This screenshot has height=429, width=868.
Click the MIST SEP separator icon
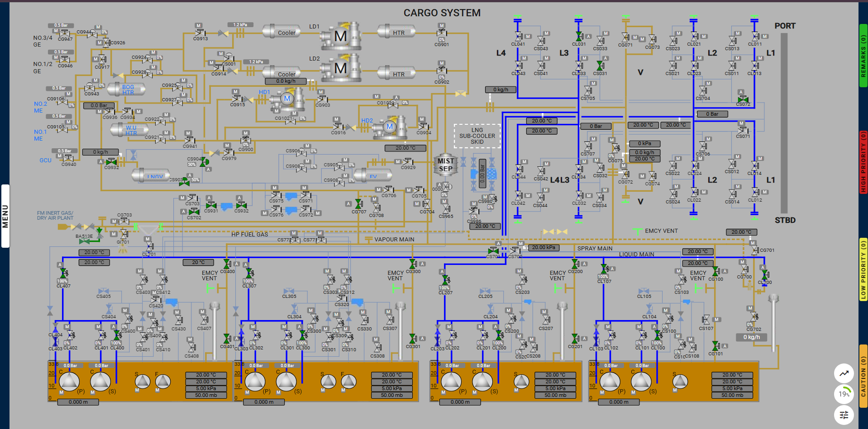click(445, 165)
